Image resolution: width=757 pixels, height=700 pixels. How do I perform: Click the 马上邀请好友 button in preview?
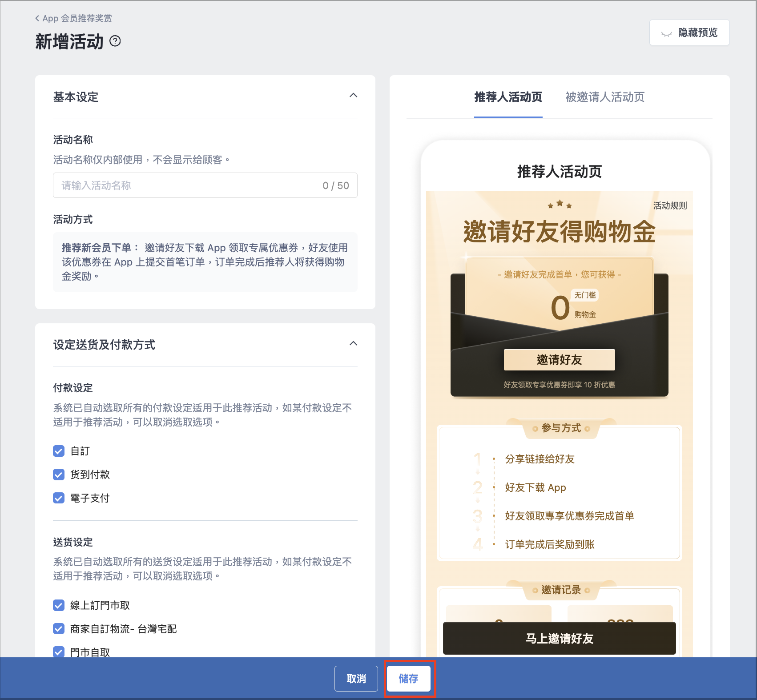560,639
